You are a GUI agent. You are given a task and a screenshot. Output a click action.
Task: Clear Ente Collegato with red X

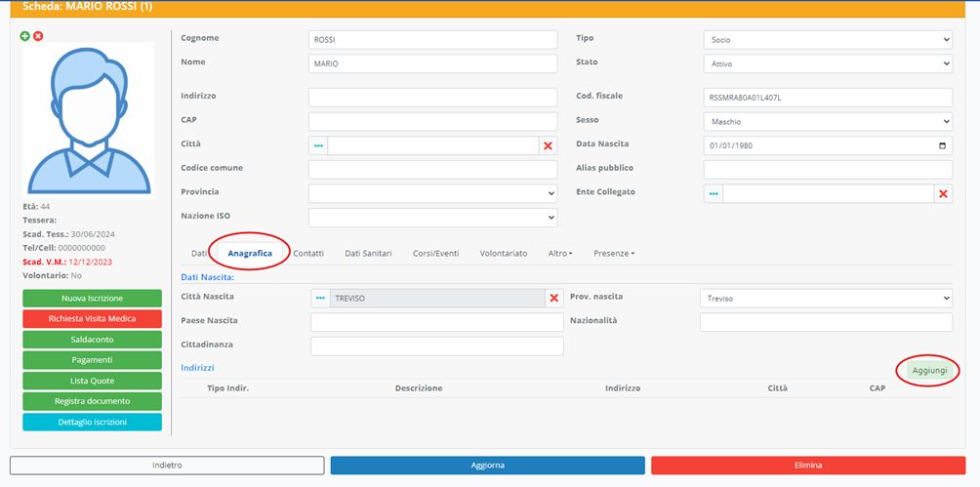point(943,193)
